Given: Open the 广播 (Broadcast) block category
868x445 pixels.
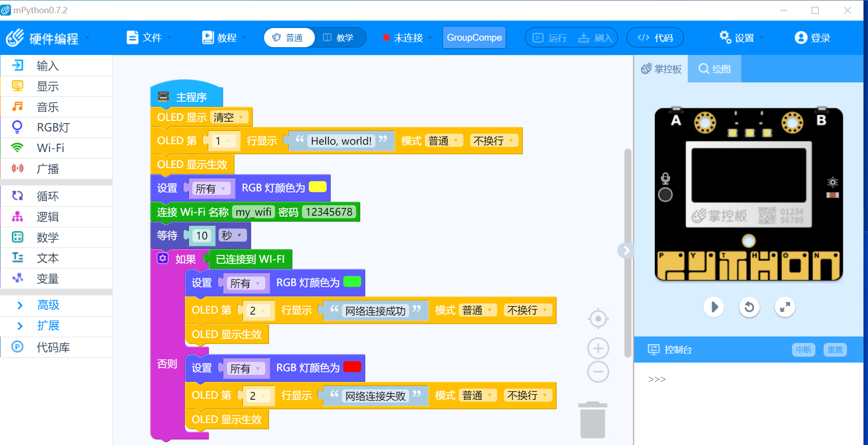Looking at the screenshot, I should click(56, 169).
